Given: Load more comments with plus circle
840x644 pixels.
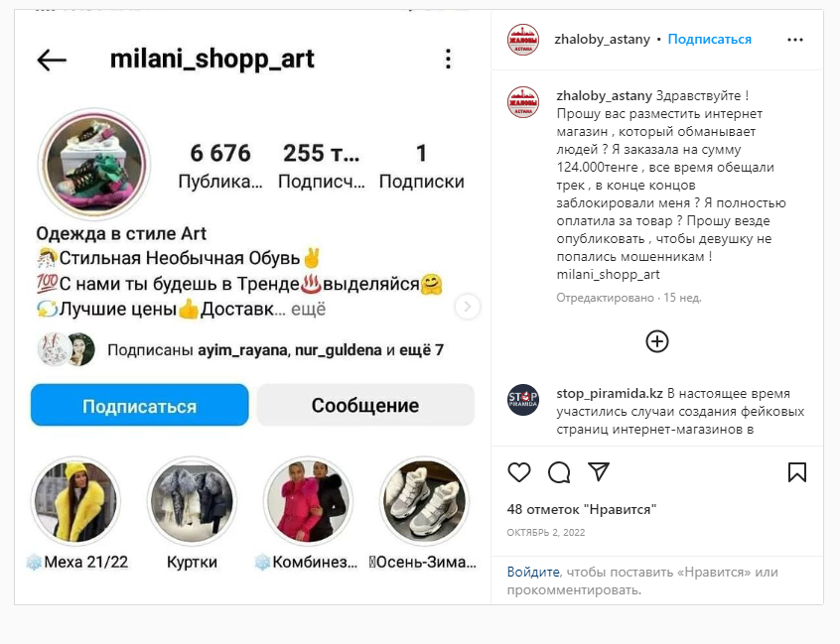Looking at the screenshot, I should tap(656, 341).
